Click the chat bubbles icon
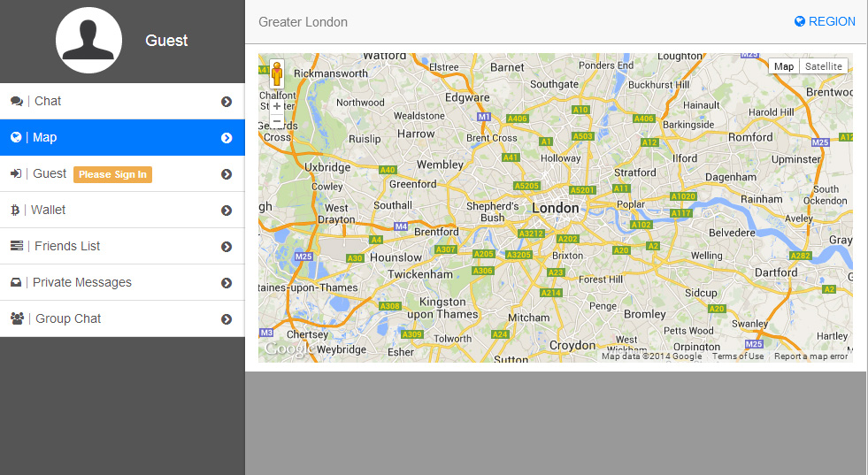The image size is (868, 475). (17, 102)
